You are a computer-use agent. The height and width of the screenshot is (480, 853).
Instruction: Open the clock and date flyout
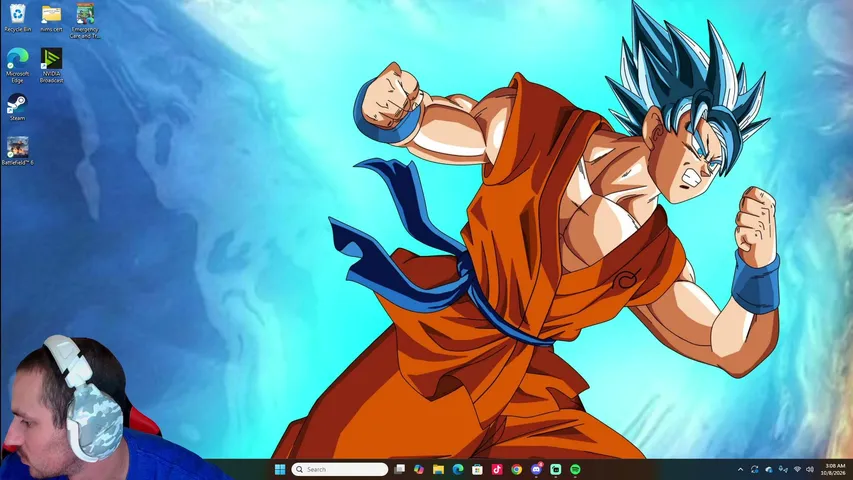click(835, 469)
